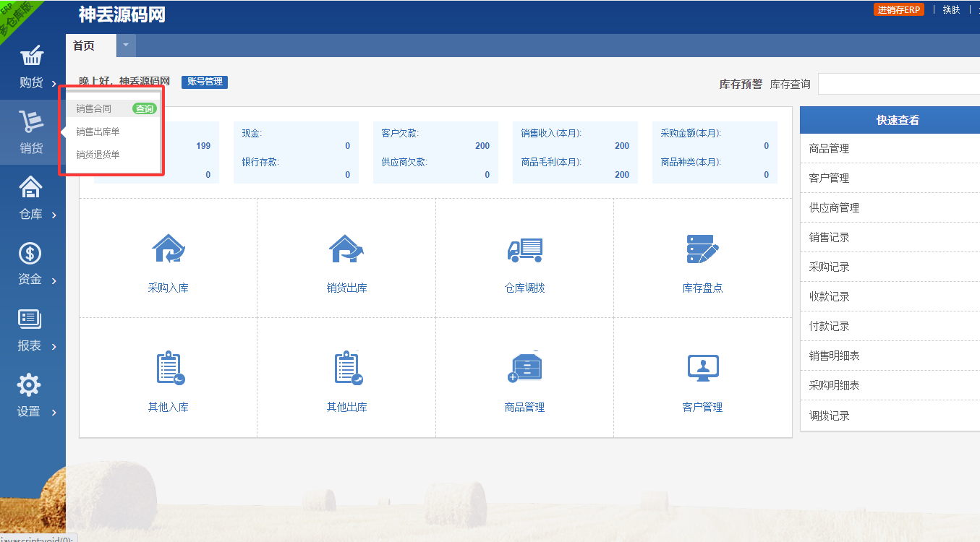Open the 库存盘点 icon

click(702, 249)
